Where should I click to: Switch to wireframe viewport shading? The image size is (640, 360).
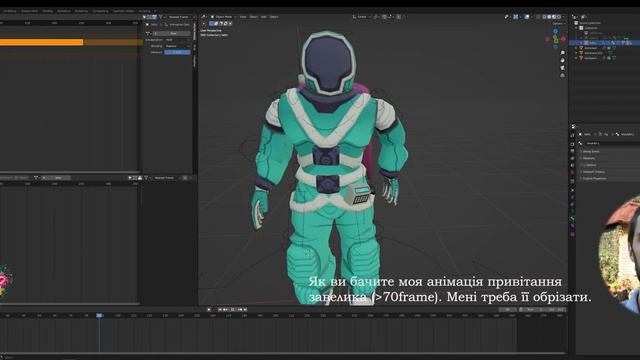coord(544,17)
